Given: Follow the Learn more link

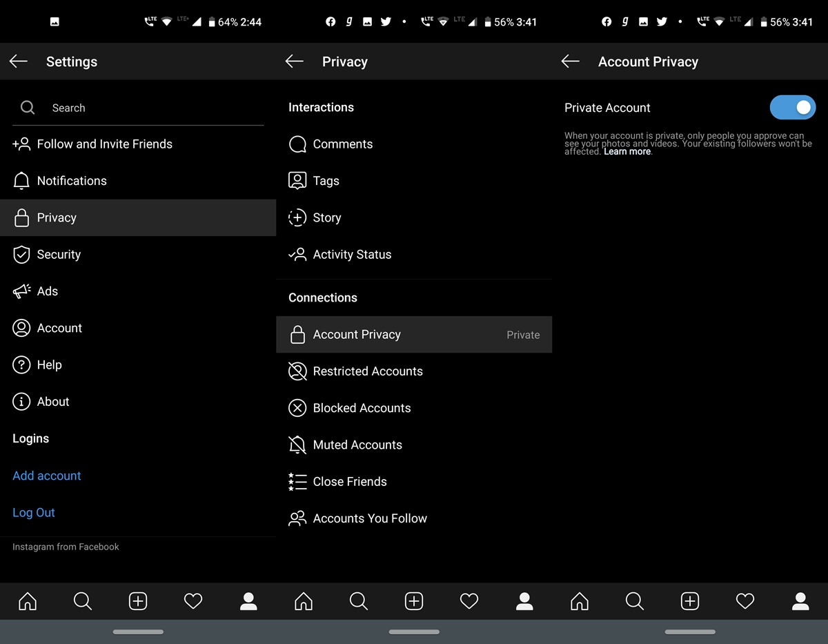Looking at the screenshot, I should click(x=627, y=152).
